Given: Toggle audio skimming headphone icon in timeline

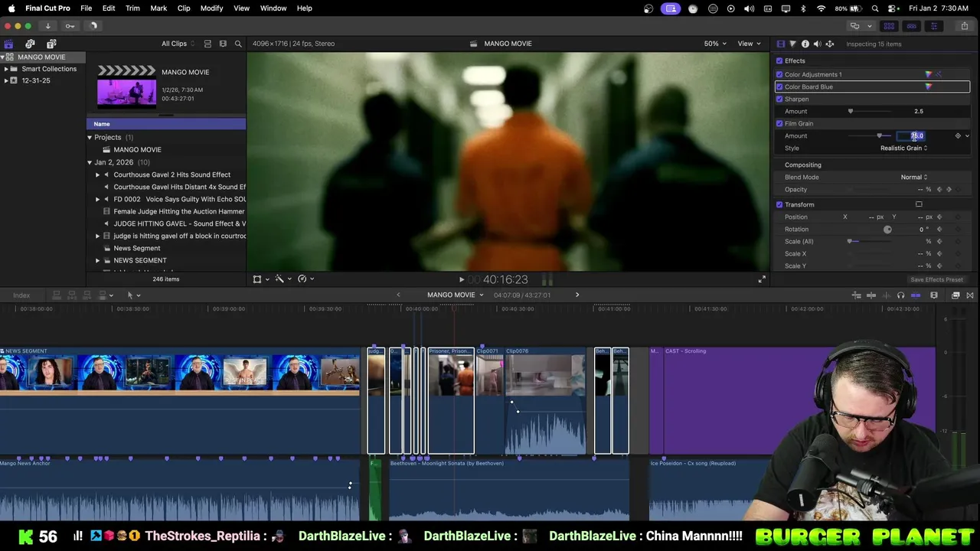Looking at the screenshot, I should coord(900,295).
